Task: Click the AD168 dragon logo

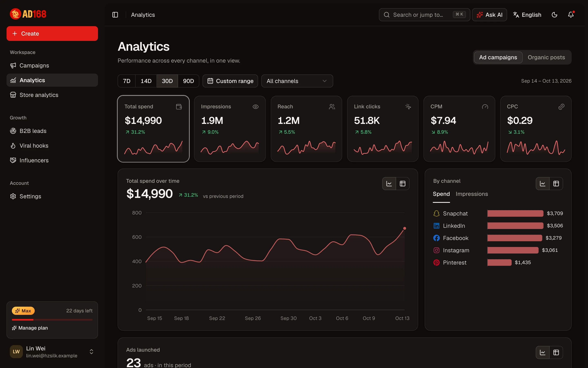Action: point(28,14)
